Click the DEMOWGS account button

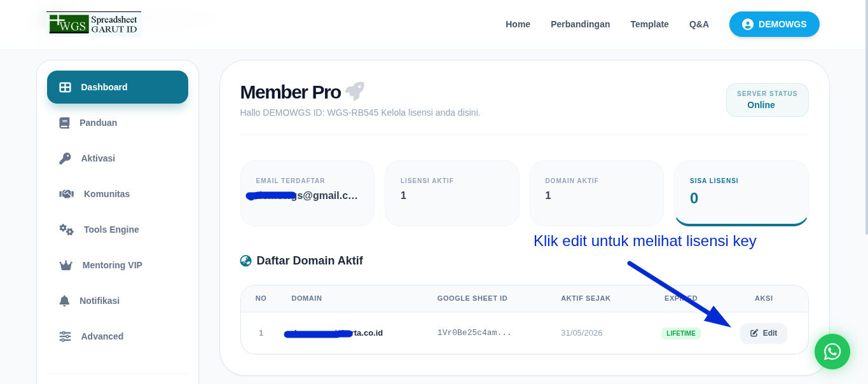click(x=774, y=24)
